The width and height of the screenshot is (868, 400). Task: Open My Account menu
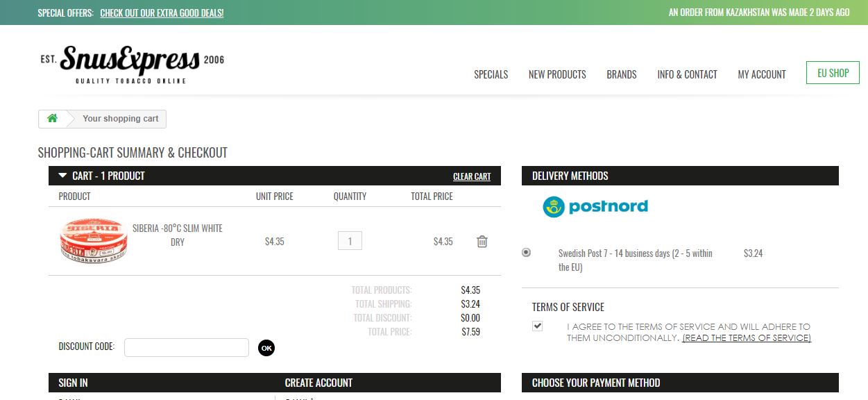762,74
